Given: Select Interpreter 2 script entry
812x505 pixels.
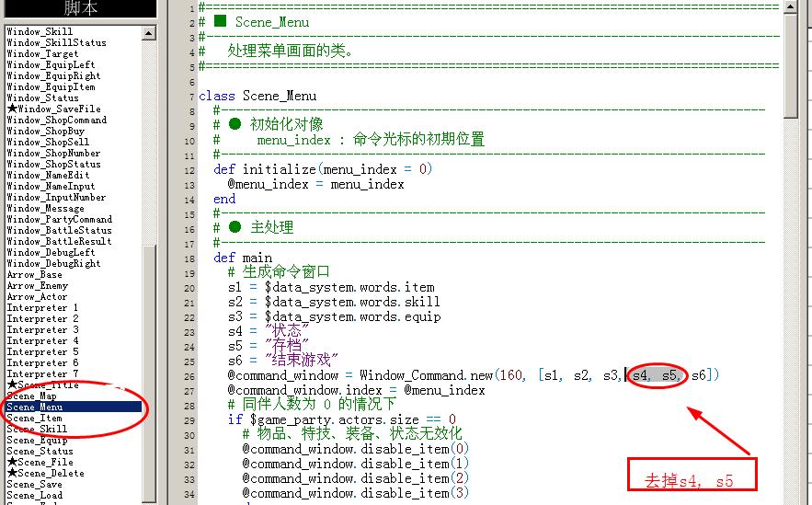Looking at the screenshot, I should click(42, 319).
